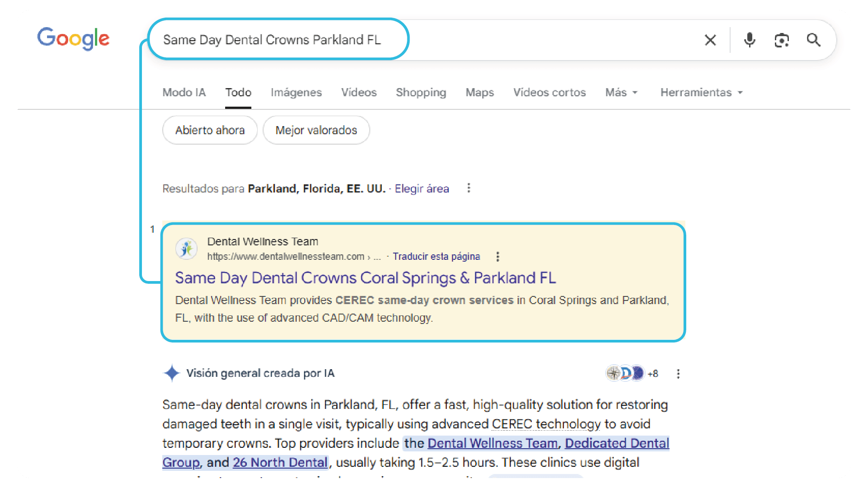Screen dimensions: 868x488
Task: Click the Elegir área link
Action: pyautogui.click(x=422, y=188)
